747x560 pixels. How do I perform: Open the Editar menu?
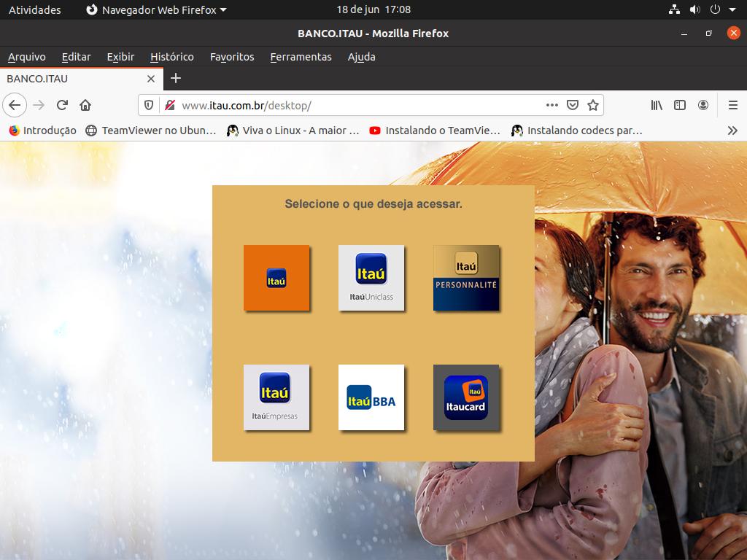click(x=76, y=57)
